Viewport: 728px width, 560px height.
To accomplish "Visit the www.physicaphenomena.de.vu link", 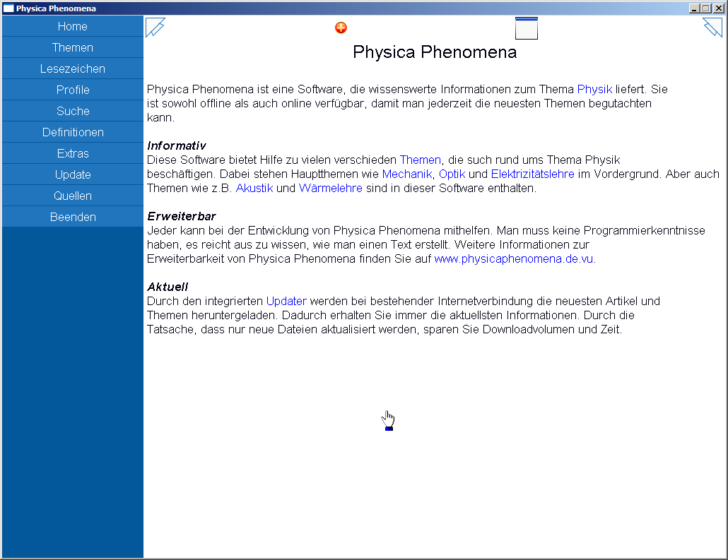I will coord(514,258).
